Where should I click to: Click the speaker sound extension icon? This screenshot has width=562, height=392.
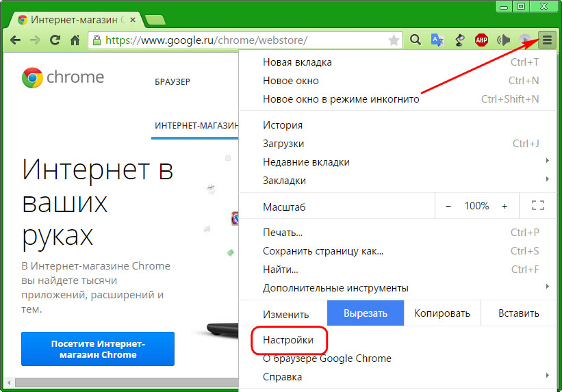pos(503,40)
